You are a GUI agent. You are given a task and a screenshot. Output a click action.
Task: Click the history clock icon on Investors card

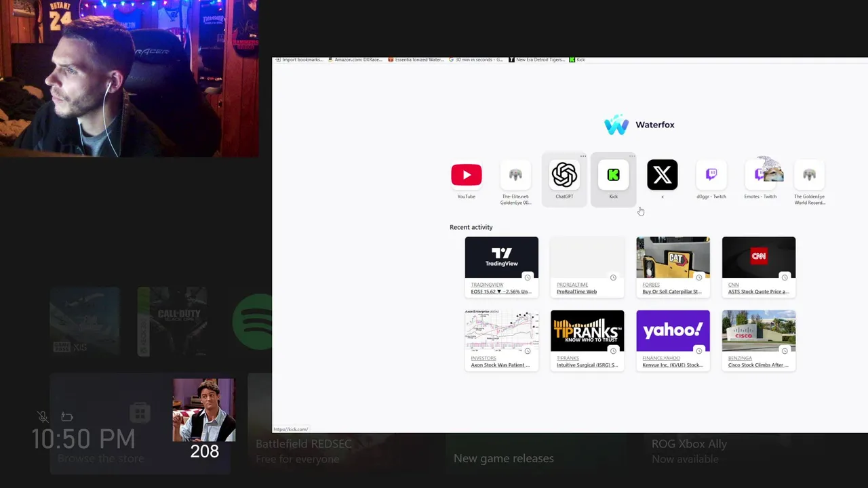(x=528, y=350)
